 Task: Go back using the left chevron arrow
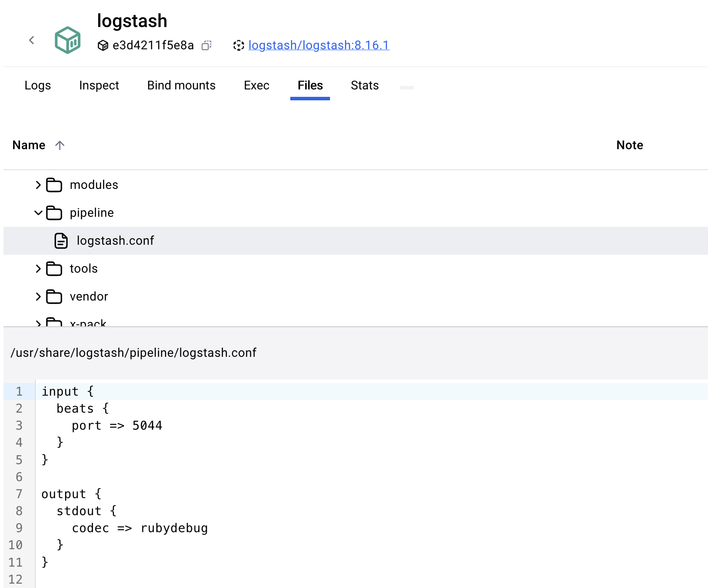point(31,40)
